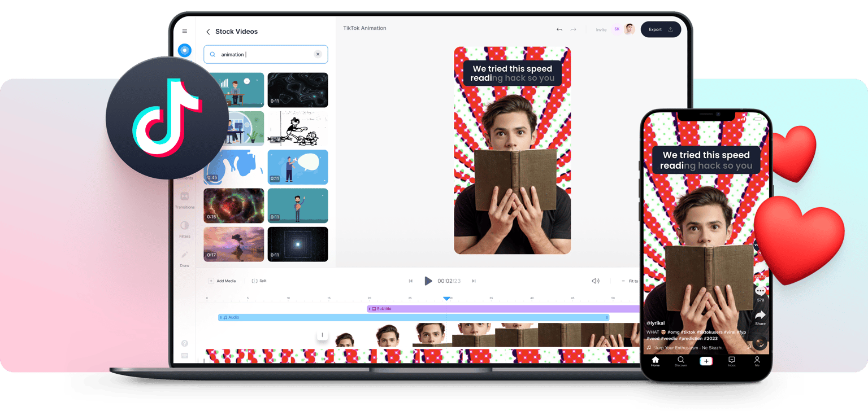The height and width of the screenshot is (411, 868).
Task: Click Add Media in the timeline
Action: [222, 281]
